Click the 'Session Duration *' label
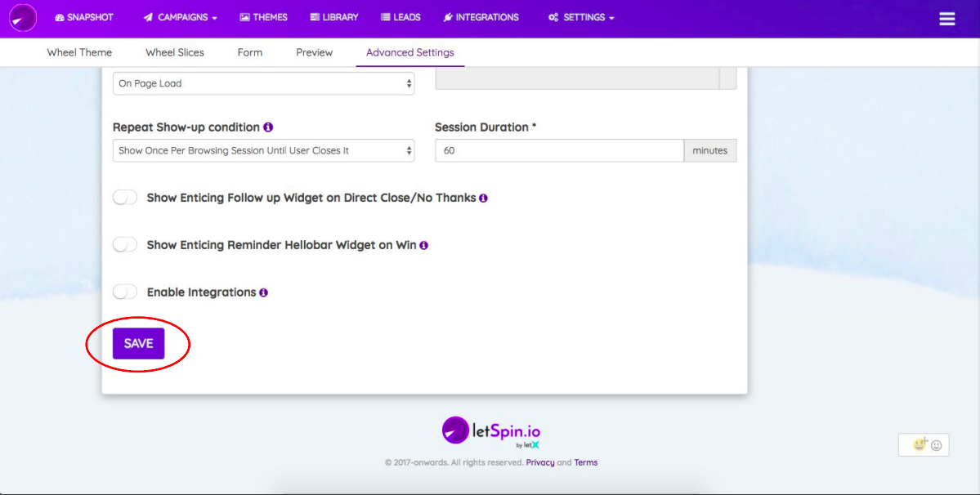This screenshot has height=495, width=980. (x=486, y=127)
